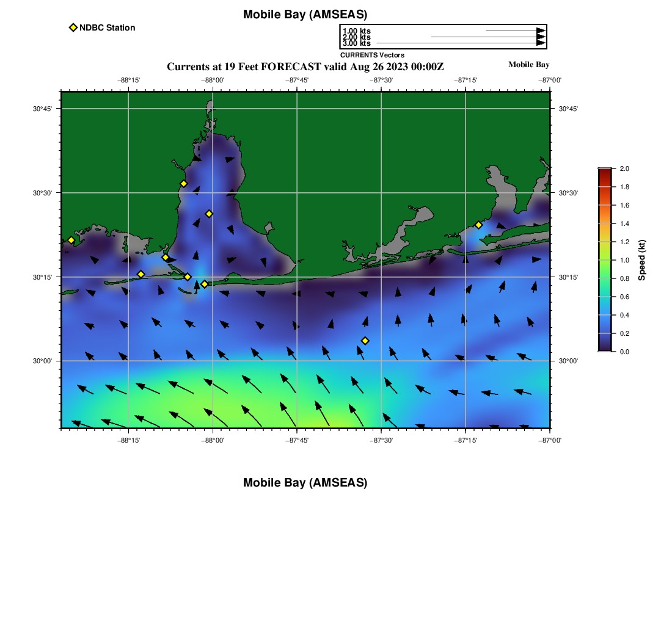This screenshot has width=672, height=641.
Task: Click the bottom "Mobile Bay (AMSEAS)" heading
Action: 305,483
